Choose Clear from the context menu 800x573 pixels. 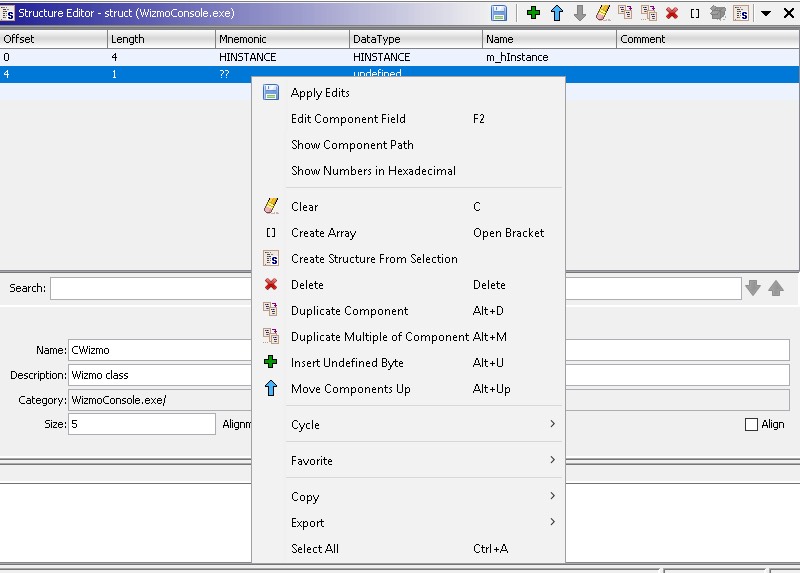tap(408, 207)
